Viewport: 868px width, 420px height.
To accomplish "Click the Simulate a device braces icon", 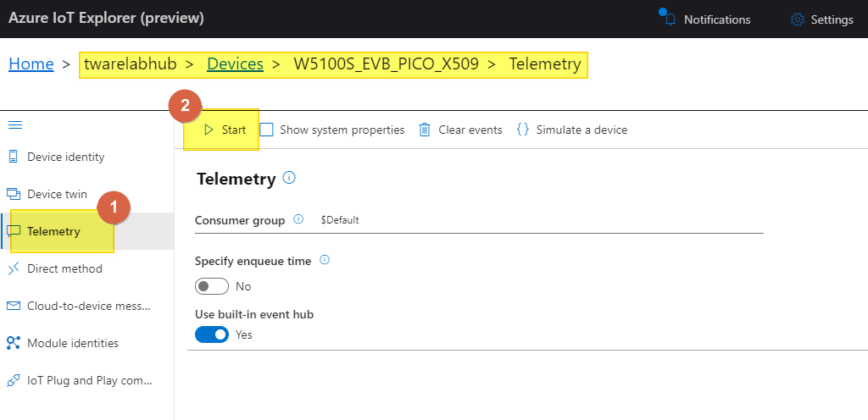I will coord(522,130).
